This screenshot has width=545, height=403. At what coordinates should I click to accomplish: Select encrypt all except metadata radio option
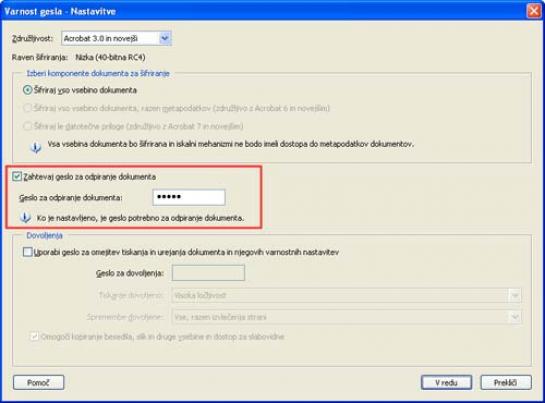(x=27, y=108)
